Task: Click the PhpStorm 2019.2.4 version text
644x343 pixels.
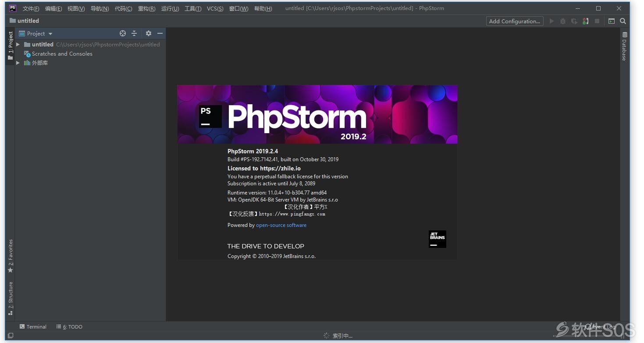Action: 253,151
